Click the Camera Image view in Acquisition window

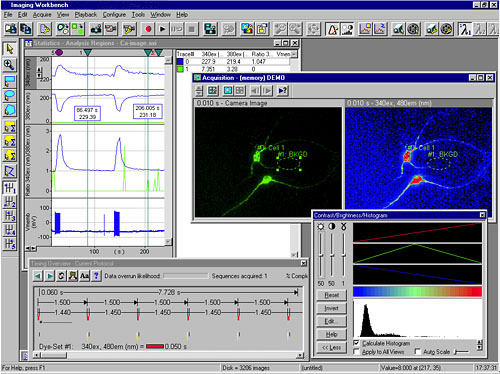268,162
